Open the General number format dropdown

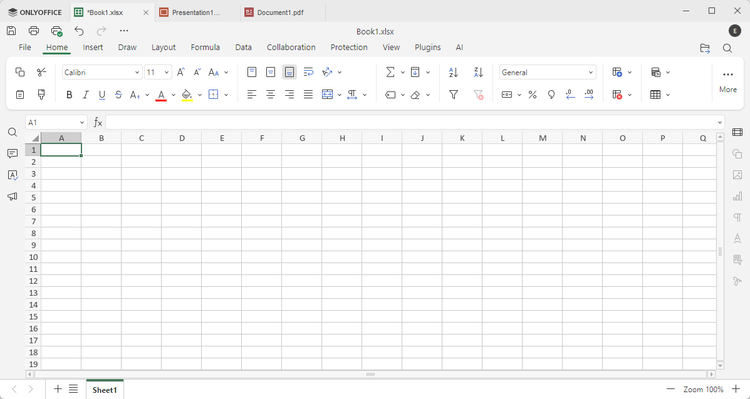(x=591, y=73)
